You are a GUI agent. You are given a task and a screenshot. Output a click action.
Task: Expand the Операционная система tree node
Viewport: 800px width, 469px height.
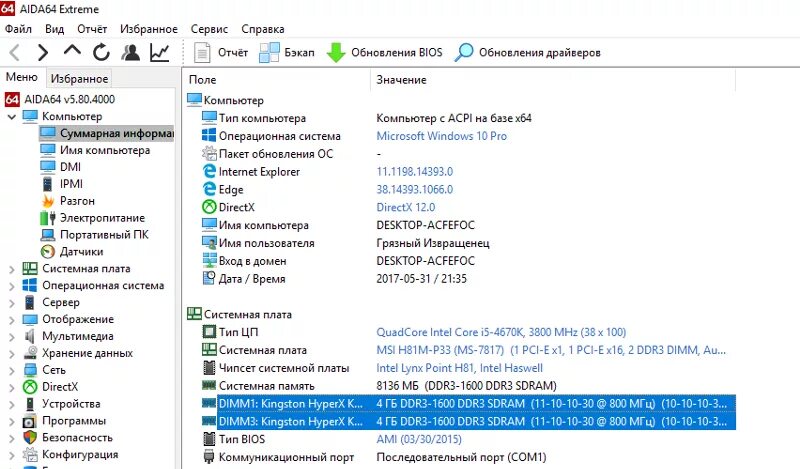pyautogui.click(x=12, y=286)
